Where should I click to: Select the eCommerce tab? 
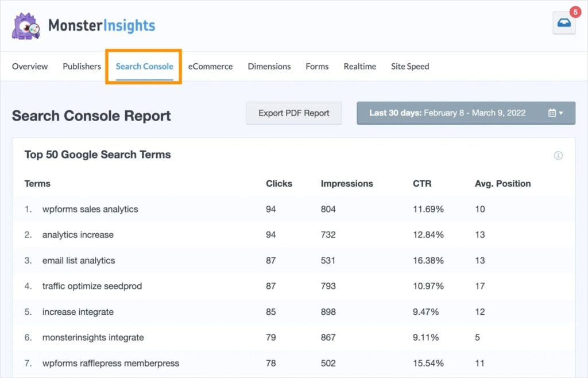pyautogui.click(x=210, y=66)
